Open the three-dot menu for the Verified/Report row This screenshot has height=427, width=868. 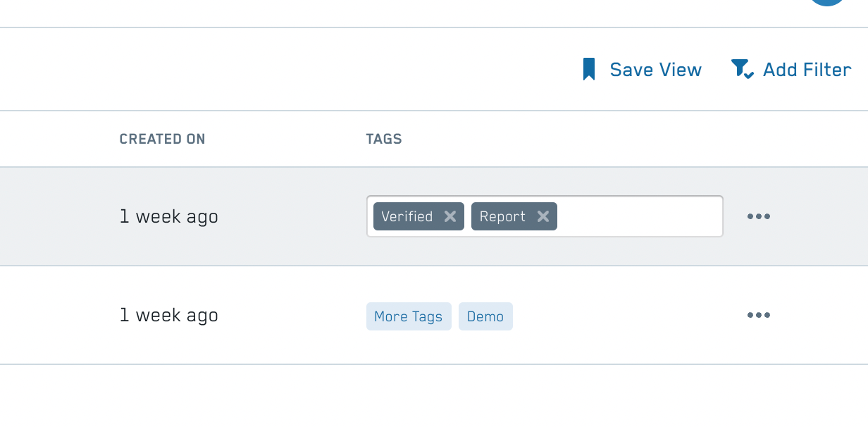point(758,216)
